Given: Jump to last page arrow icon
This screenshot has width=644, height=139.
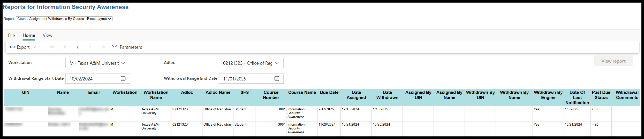Looking at the screenshot, I should 103,47.
